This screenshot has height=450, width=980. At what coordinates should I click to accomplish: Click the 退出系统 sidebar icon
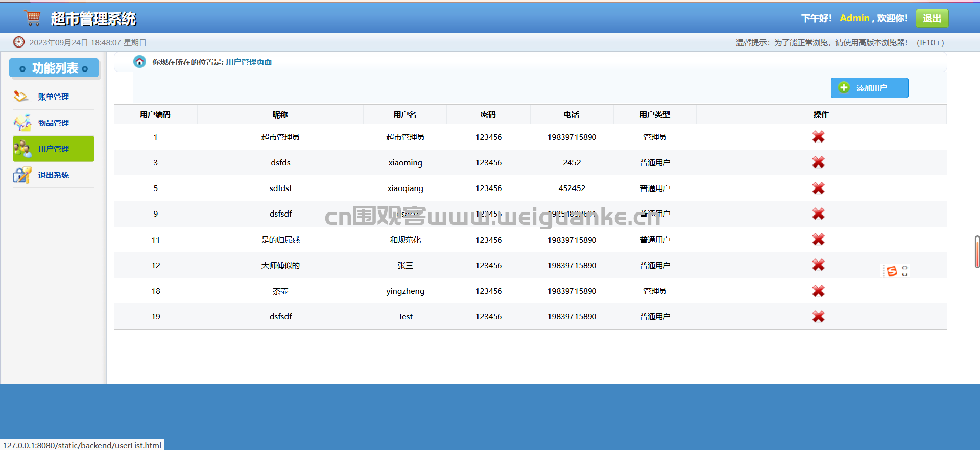22,175
